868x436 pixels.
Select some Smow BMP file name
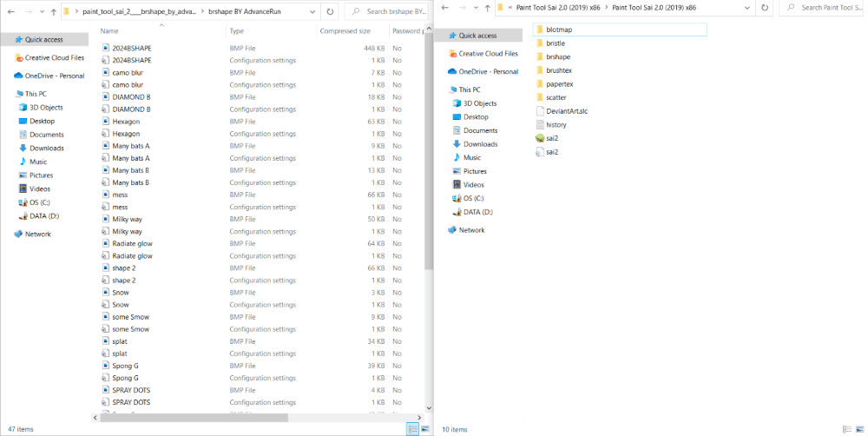[131, 317]
